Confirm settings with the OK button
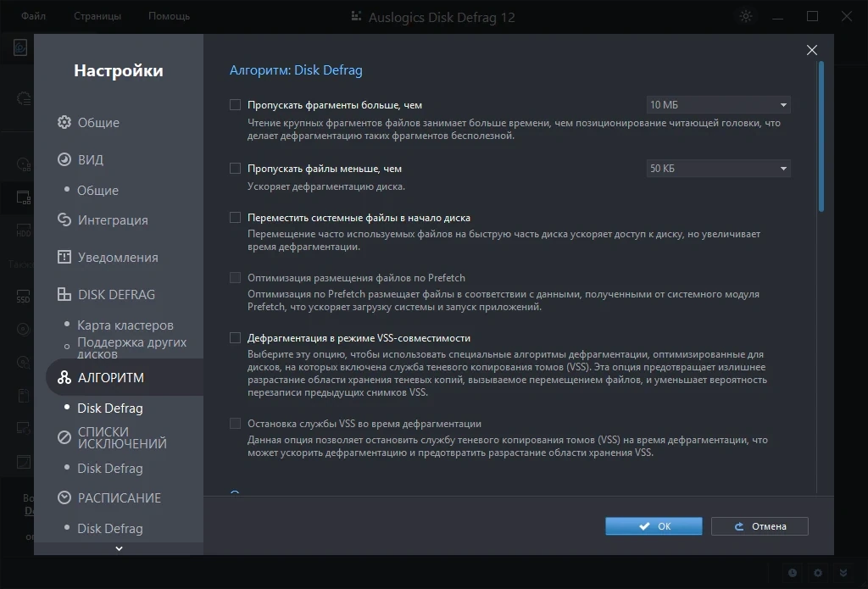Image resolution: width=868 pixels, height=589 pixels. click(x=654, y=526)
